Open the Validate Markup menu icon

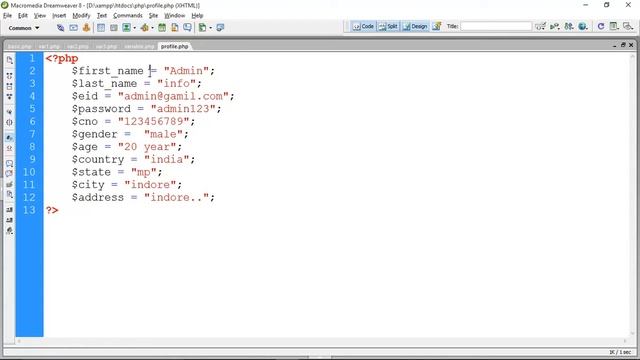click(554, 27)
